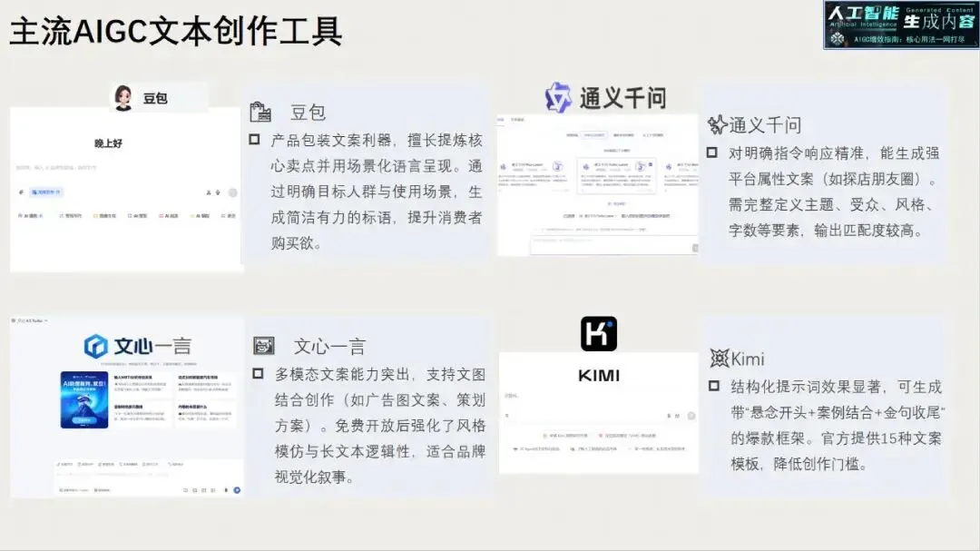The image size is (980, 551).
Task: Click the text line 视觉化叙事。
Action: [316, 477]
